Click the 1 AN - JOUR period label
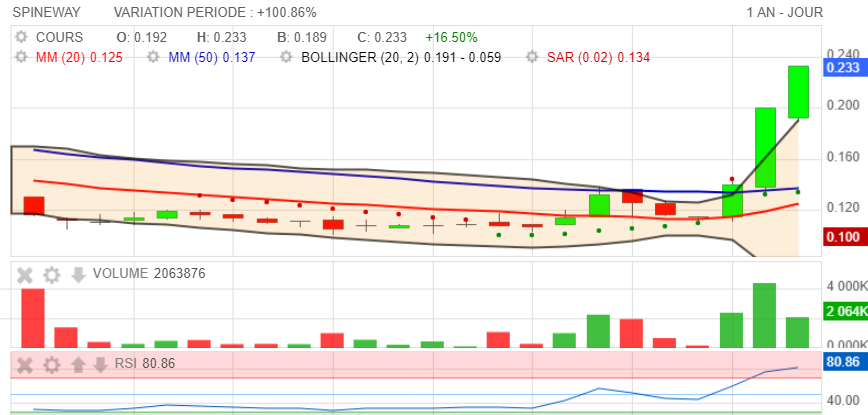 coord(784,12)
